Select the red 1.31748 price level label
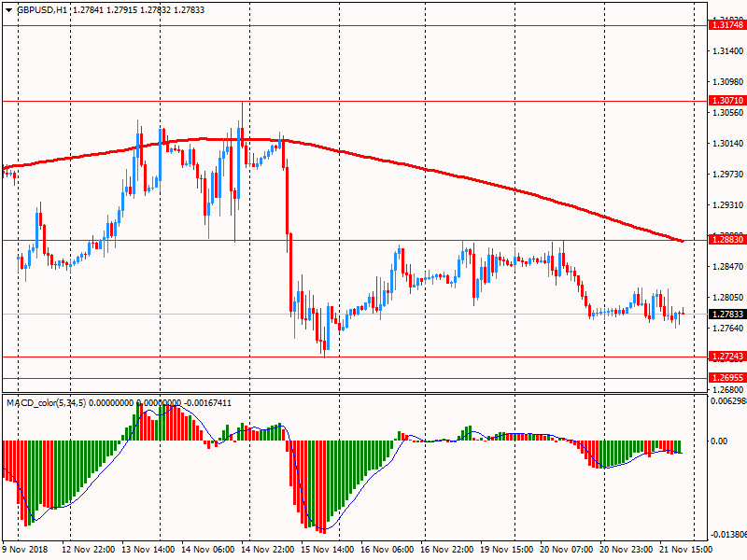Image resolution: width=747 pixels, height=560 pixels. point(726,25)
